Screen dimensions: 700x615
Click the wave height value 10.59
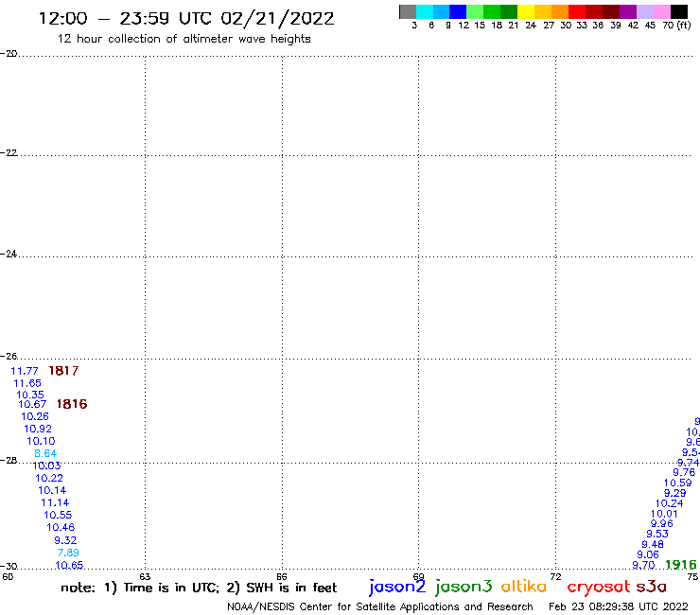point(677,483)
